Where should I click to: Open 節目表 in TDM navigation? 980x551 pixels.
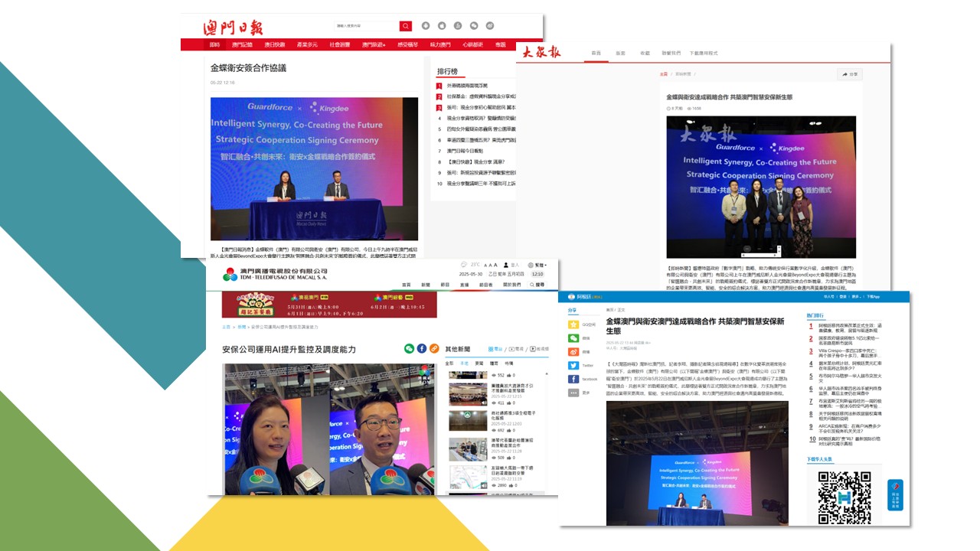pyautogui.click(x=485, y=284)
